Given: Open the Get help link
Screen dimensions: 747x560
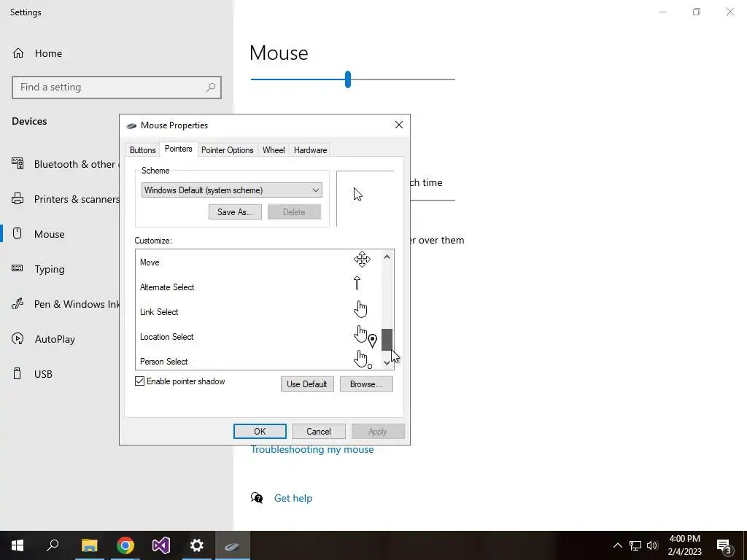Looking at the screenshot, I should pyautogui.click(x=293, y=498).
